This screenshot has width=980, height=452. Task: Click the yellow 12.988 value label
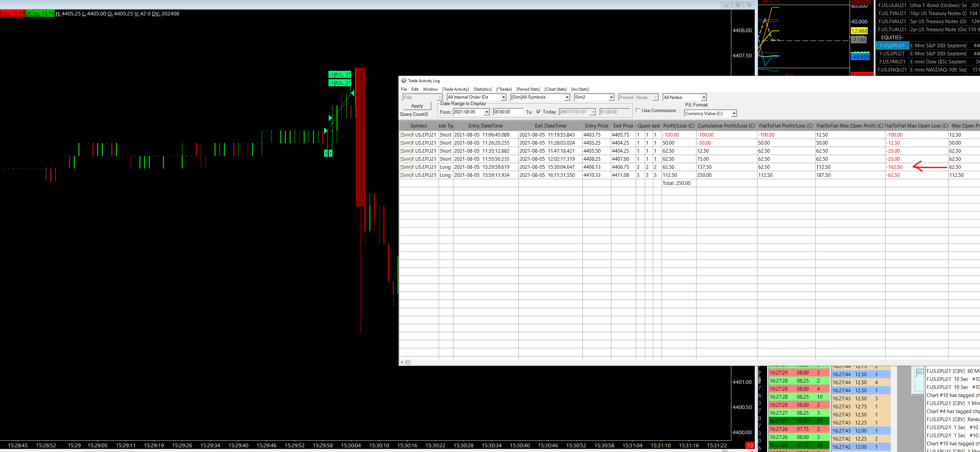[859, 31]
